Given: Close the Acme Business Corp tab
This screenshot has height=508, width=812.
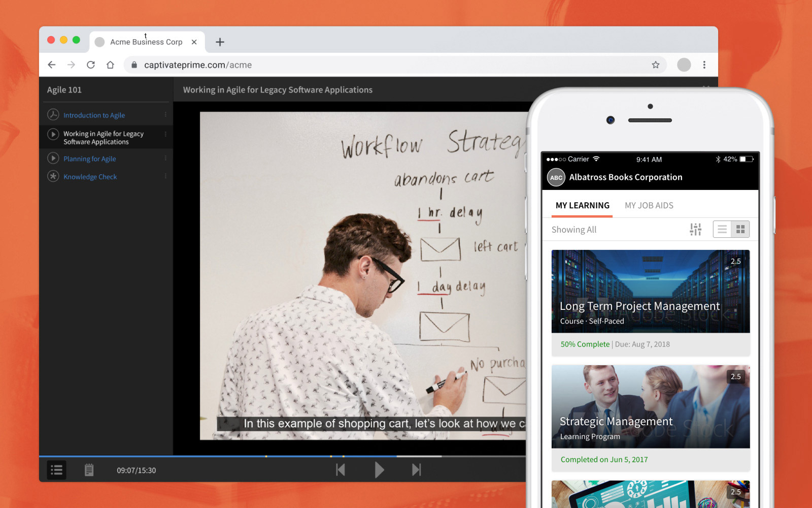Looking at the screenshot, I should (194, 42).
